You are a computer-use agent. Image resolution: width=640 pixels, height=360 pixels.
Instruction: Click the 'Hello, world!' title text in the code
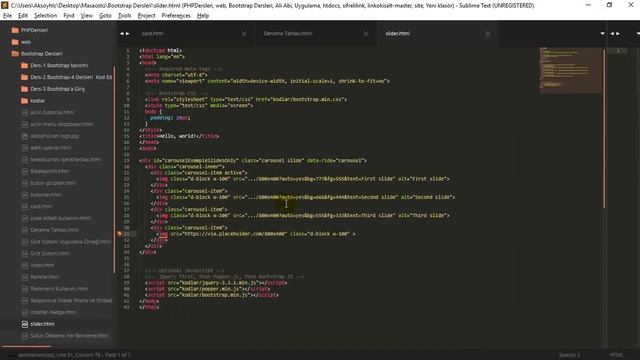pyautogui.click(x=177, y=136)
